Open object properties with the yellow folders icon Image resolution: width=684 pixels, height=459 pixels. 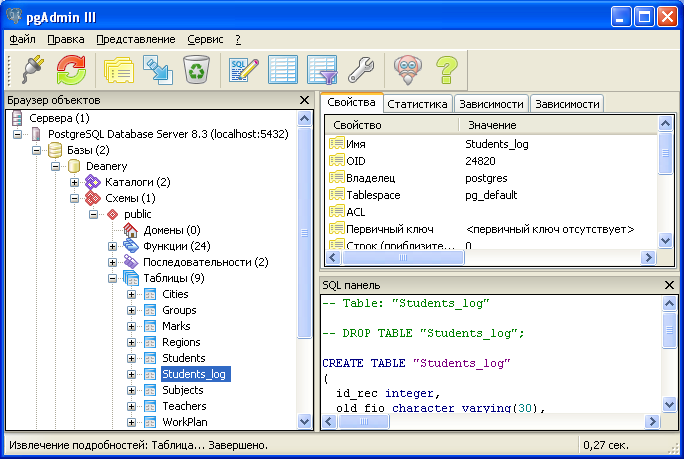pos(119,70)
